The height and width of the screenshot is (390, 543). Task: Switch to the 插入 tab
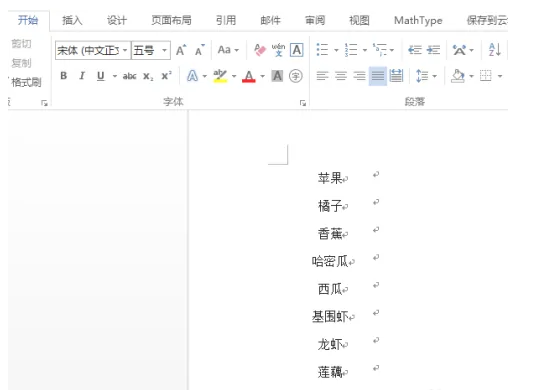pos(72,20)
